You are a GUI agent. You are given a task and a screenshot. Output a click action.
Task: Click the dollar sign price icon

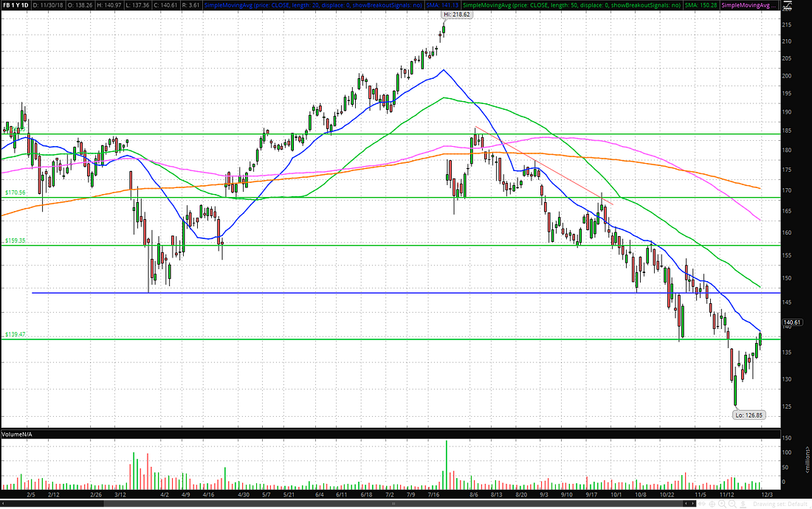point(743,504)
